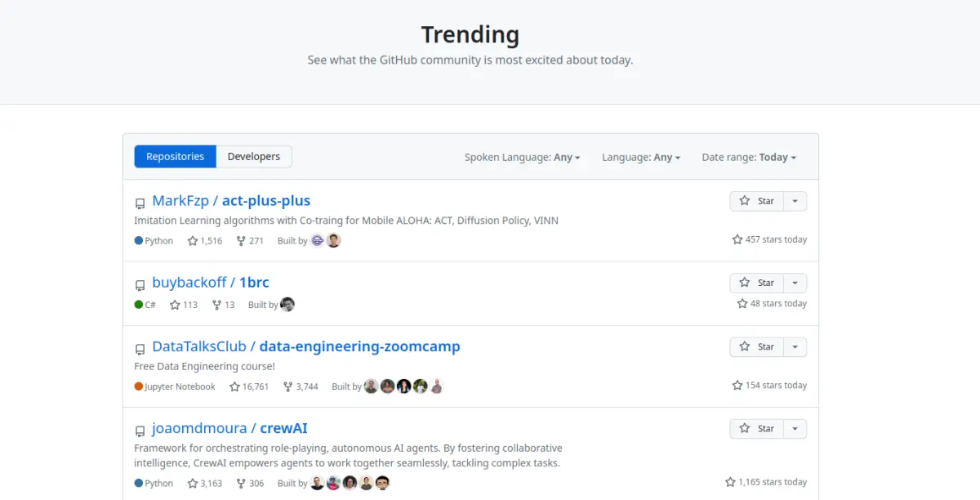The width and height of the screenshot is (980, 500).
Task: Expand the list arrow beside 1brc Star
Action: [795, 283]
